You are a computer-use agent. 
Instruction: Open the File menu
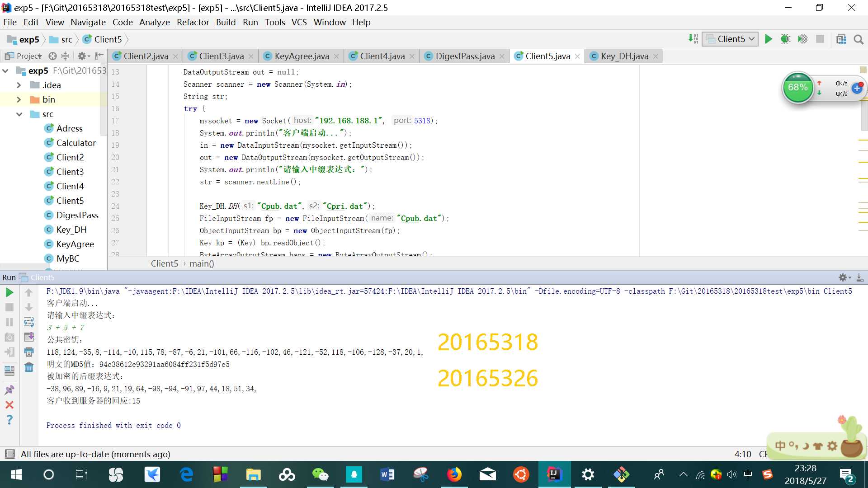click(x=9, y=22)
